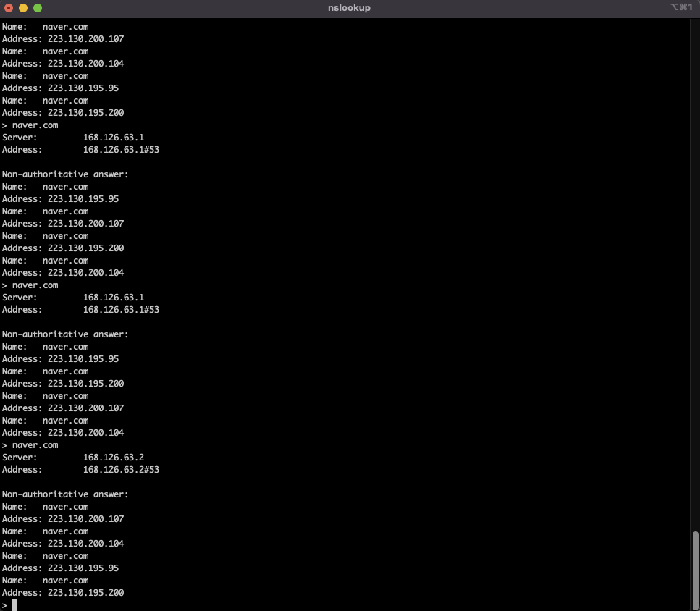
Task: Click the ⌥⌘1 window shortcut indicator
Action: coord(681,7)
